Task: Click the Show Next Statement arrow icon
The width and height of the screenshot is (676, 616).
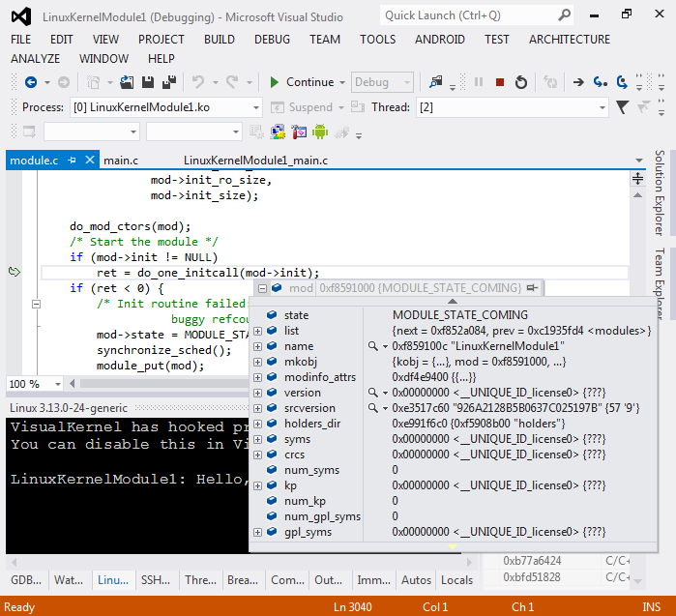Action: pyautogui.click(x=578, y=82)
